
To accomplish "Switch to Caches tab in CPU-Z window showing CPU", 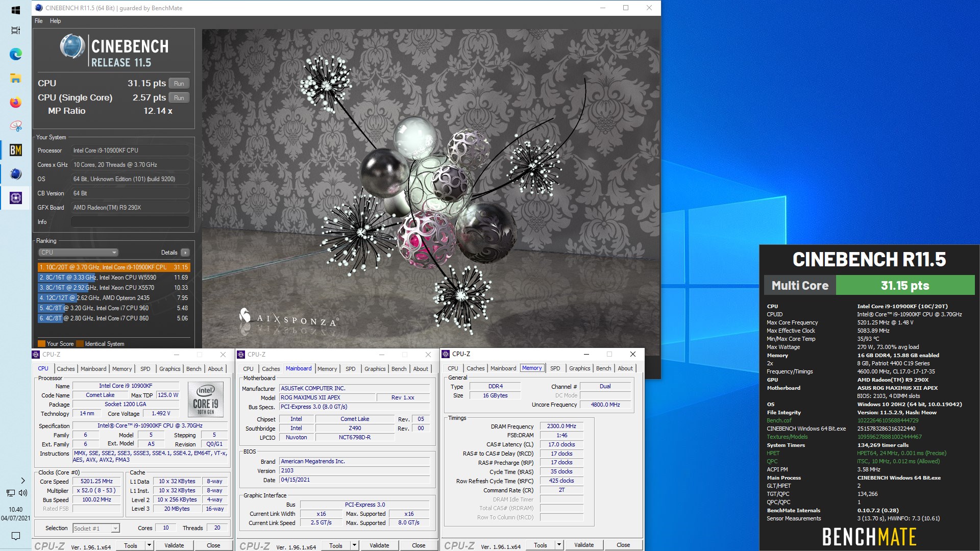I will 65,369.
